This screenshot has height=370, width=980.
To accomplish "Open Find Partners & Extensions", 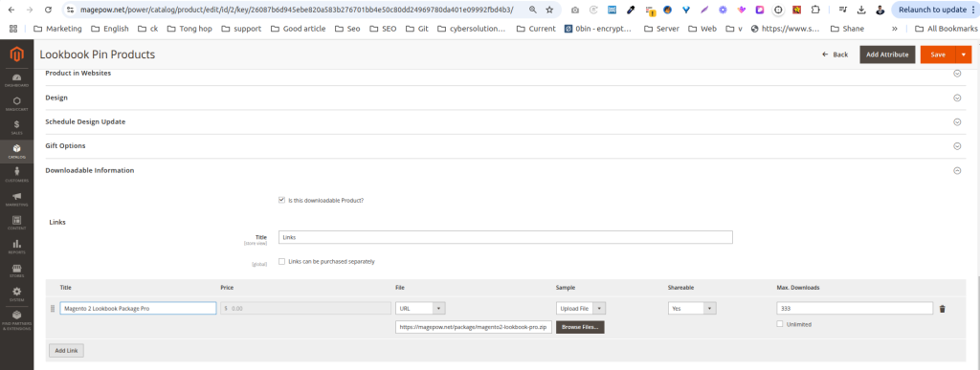I will pos(16,319).
